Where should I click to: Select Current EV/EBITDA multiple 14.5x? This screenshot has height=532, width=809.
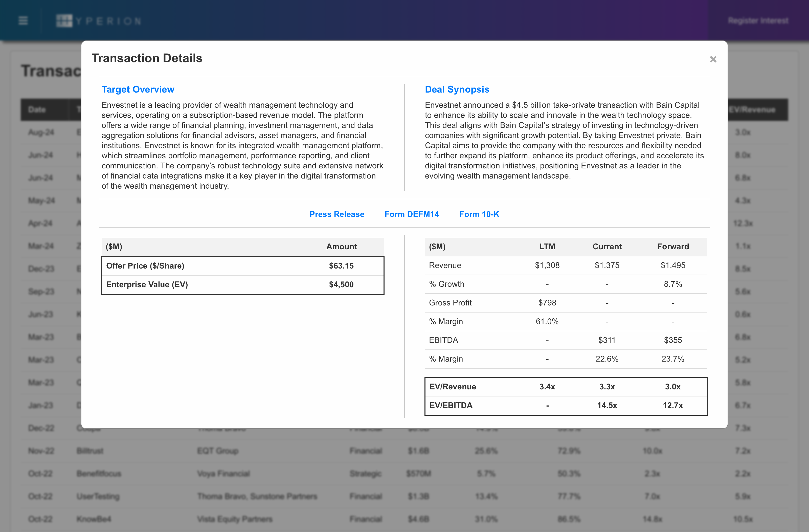point(607,406)
